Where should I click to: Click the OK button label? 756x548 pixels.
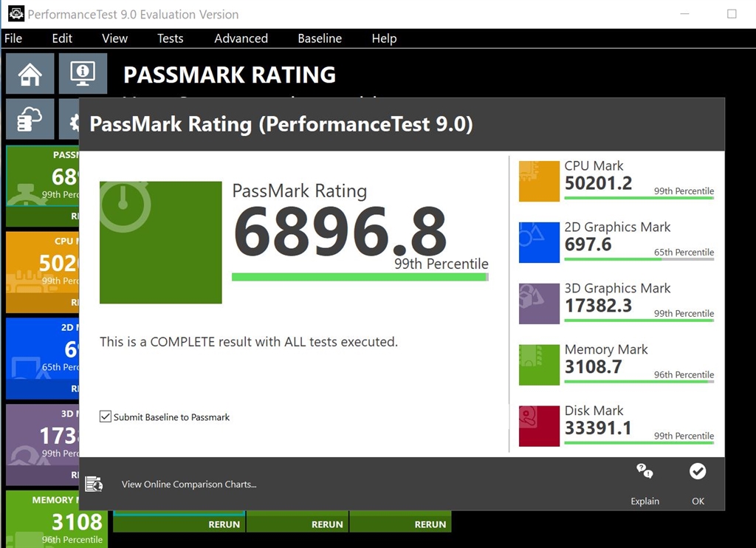pyautogui.click(x=698, y=501)
